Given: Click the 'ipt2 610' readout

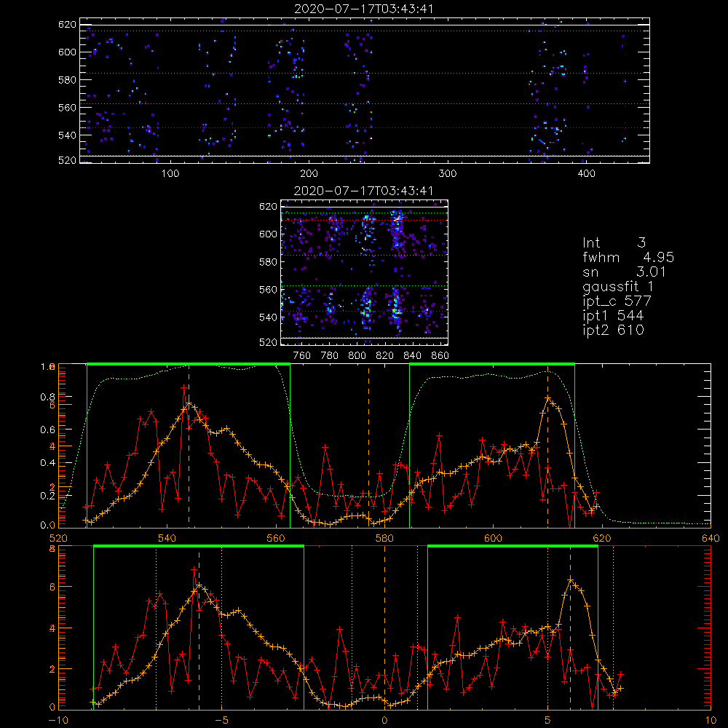Looking at the screenshot, I should (613, 330).
